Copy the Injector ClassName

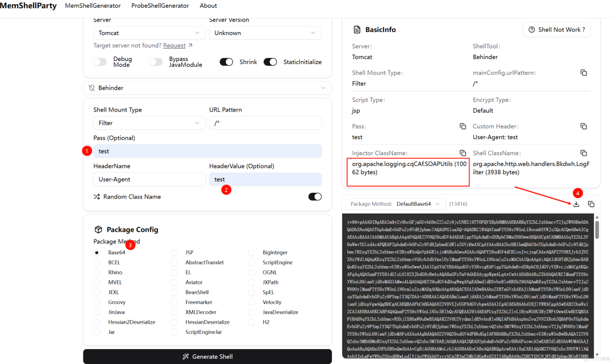click(463, 153)
